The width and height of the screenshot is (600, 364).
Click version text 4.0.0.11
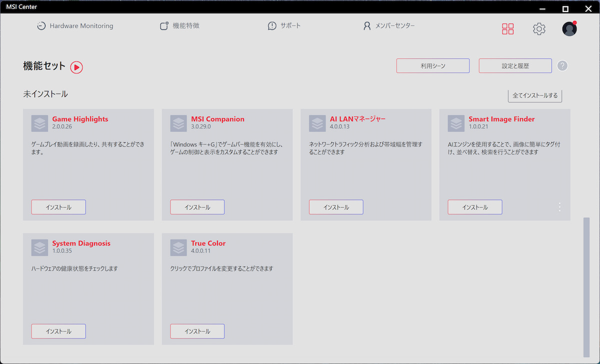point(201,251)
